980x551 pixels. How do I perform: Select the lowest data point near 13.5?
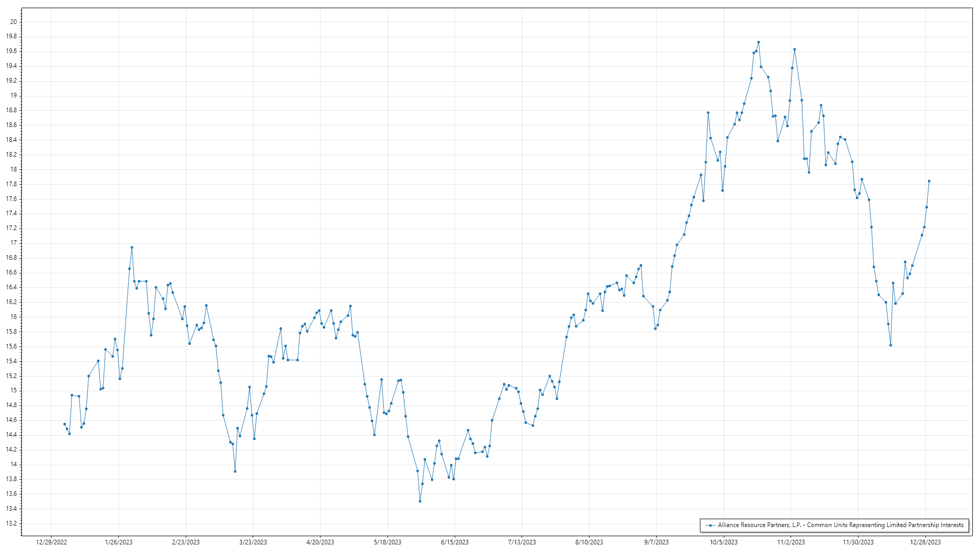[x=420, y=501]
